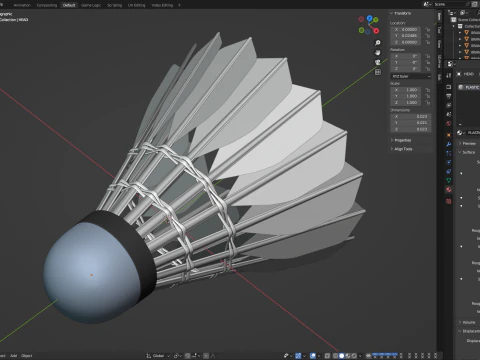Toggle camera view icon in viewport
The height and width of the screenshot is (360, 480).
(378, 62)
